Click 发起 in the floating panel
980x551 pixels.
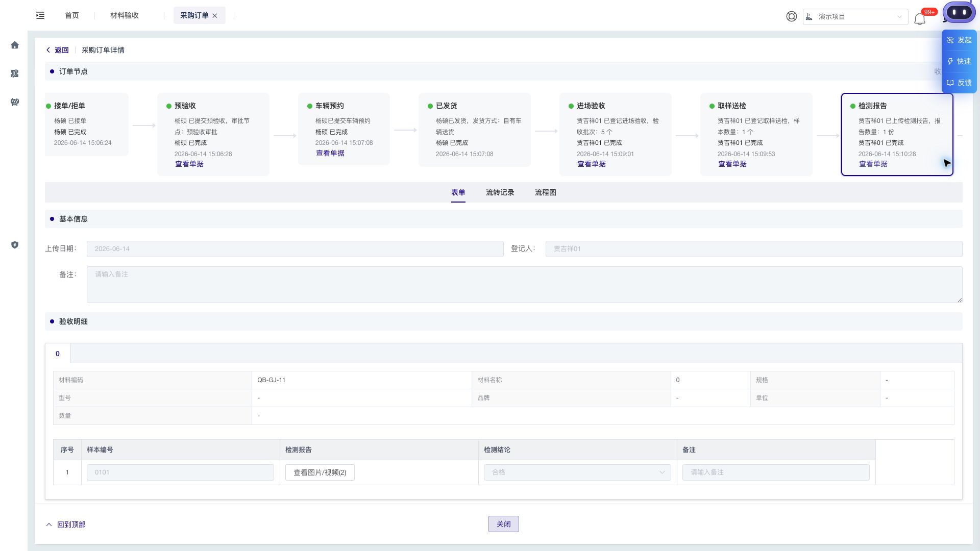(x=959, y=40)
